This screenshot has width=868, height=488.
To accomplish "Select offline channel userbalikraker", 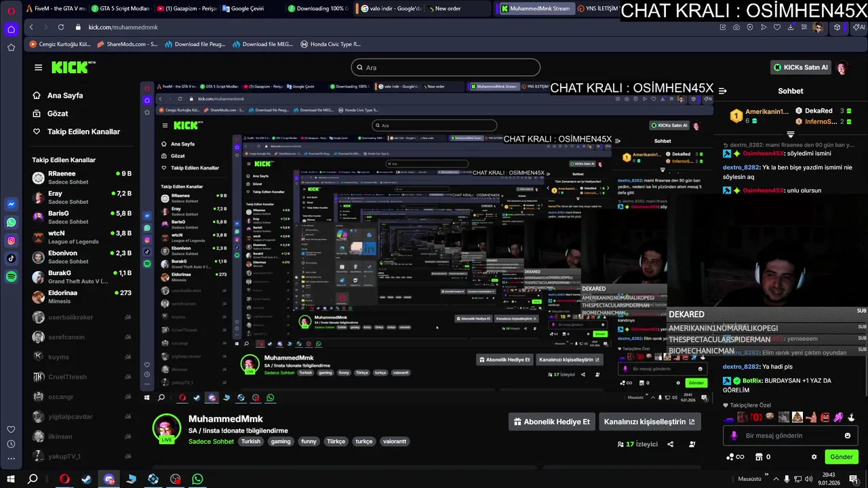I will pyautogui.click(x=81, y=317).
